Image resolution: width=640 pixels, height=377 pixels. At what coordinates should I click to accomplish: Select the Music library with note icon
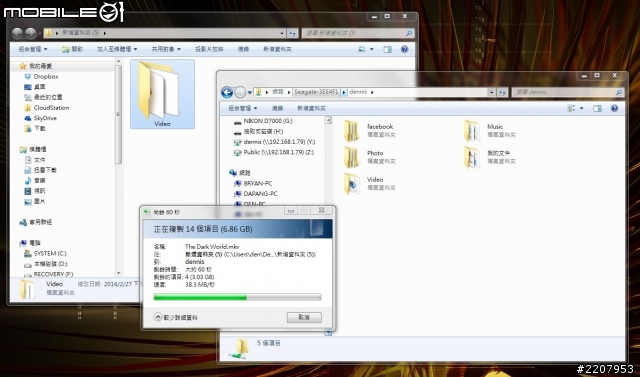tap(39, 180)
